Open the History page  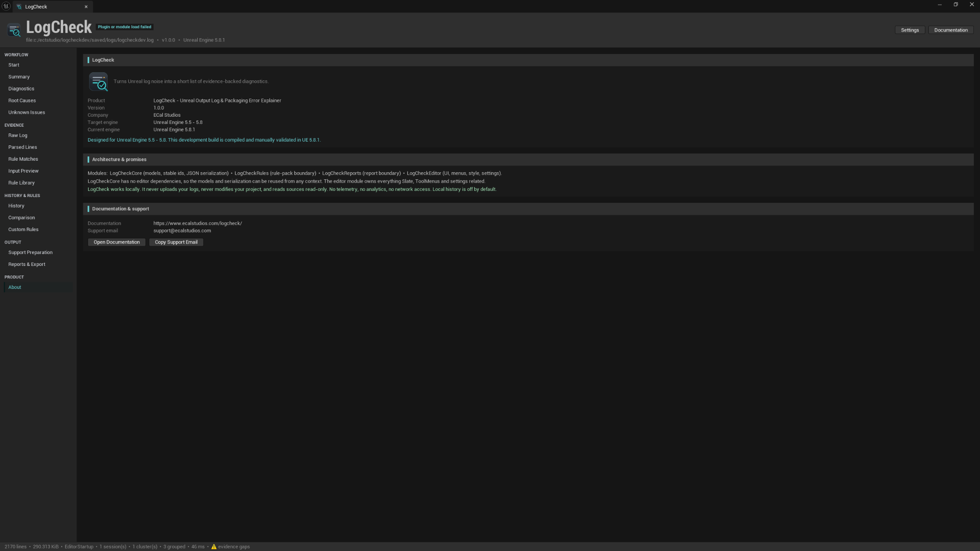(38, 206)
